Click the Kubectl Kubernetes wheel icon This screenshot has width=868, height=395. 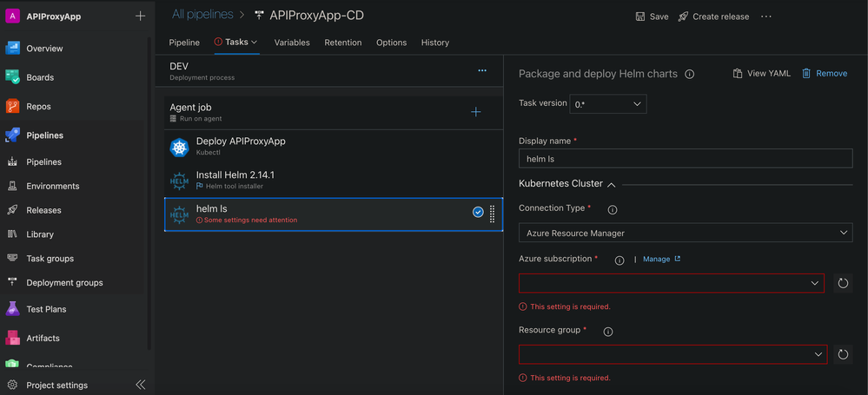[x=179, y=148]
